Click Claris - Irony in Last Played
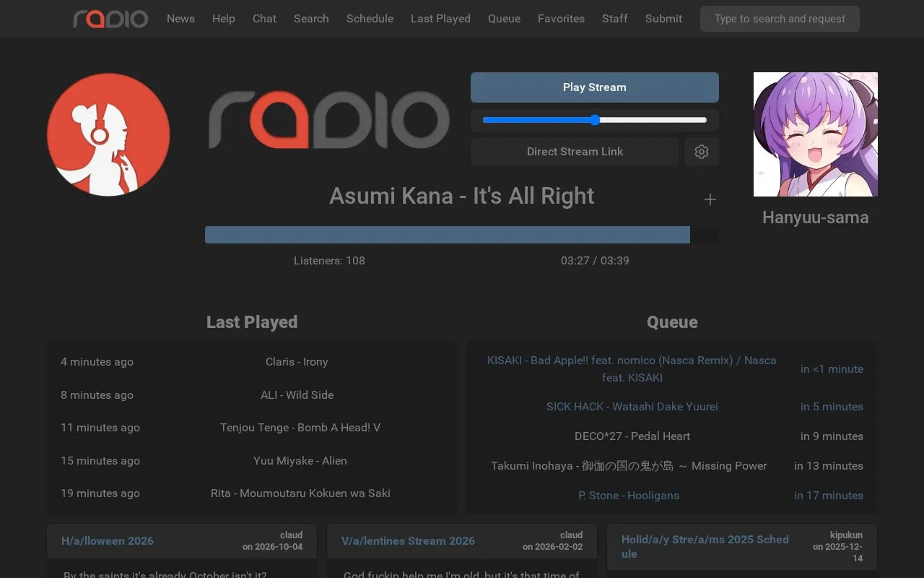Screen dimensions: 924x578 point(297,362)
